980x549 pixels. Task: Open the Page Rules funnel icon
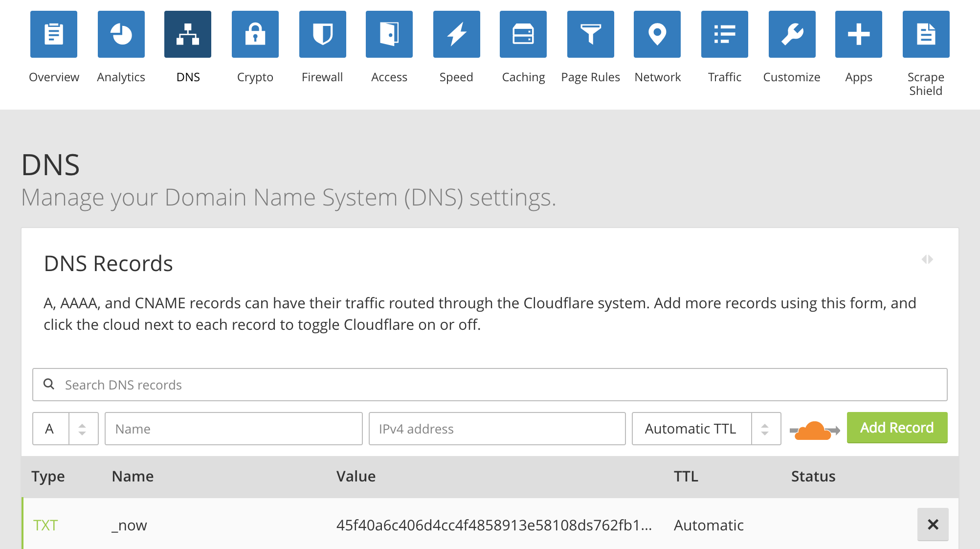[x=591, y=34]
